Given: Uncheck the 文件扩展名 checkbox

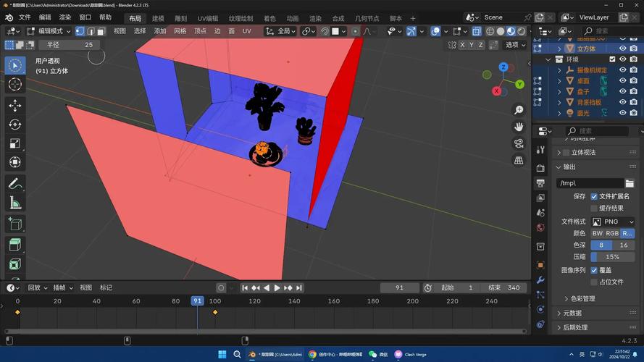Looking at the screenshot, I should [x=594, y=197].
